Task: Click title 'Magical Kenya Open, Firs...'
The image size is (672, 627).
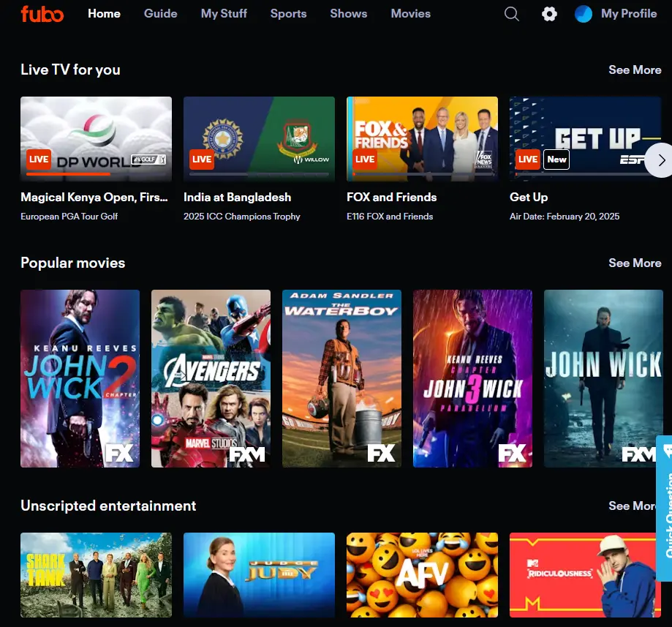Action: pyautogui.click(x=94, y=198)
